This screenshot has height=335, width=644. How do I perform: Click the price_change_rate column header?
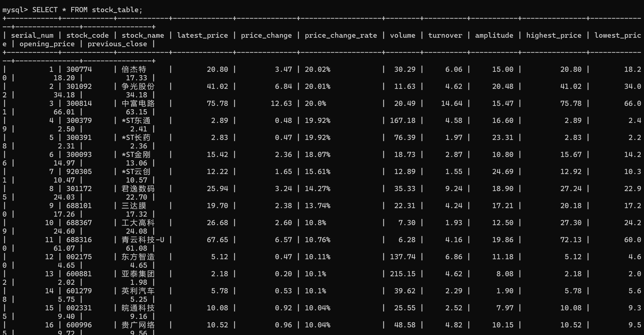tap(341, 35)
